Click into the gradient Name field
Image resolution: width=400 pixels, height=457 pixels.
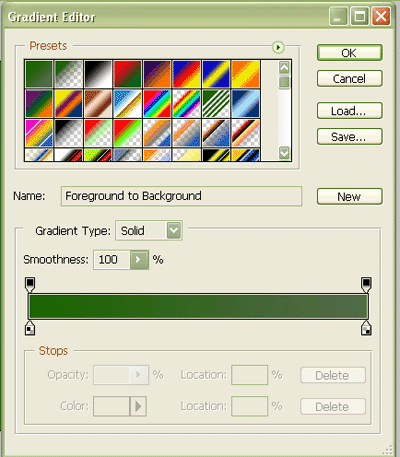181,196
